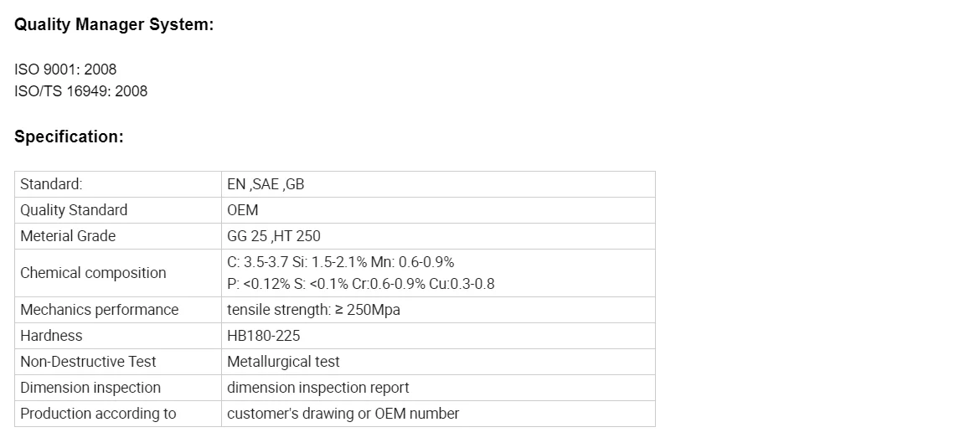The height and width of the screenshot is (448, 980).
Task: Click the GG 25, HT 250 value
Action: (x=274, y=236)
